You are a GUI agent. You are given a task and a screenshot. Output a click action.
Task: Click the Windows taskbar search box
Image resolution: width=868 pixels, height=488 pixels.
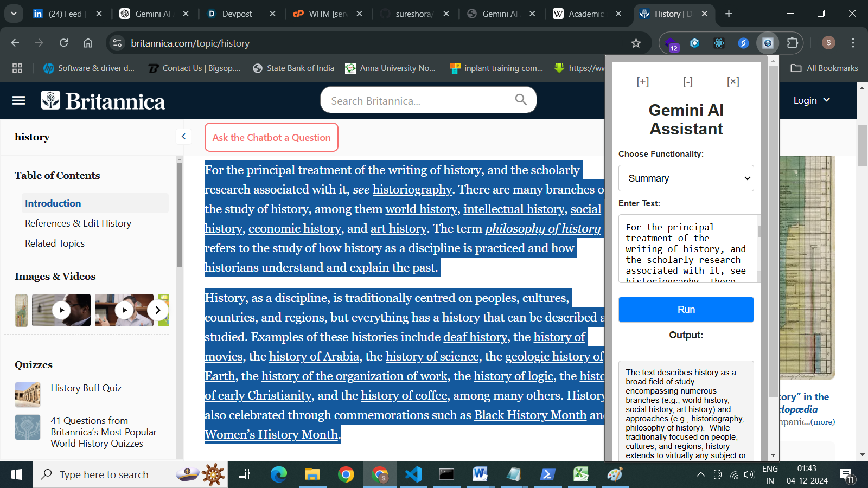[130, 474]
